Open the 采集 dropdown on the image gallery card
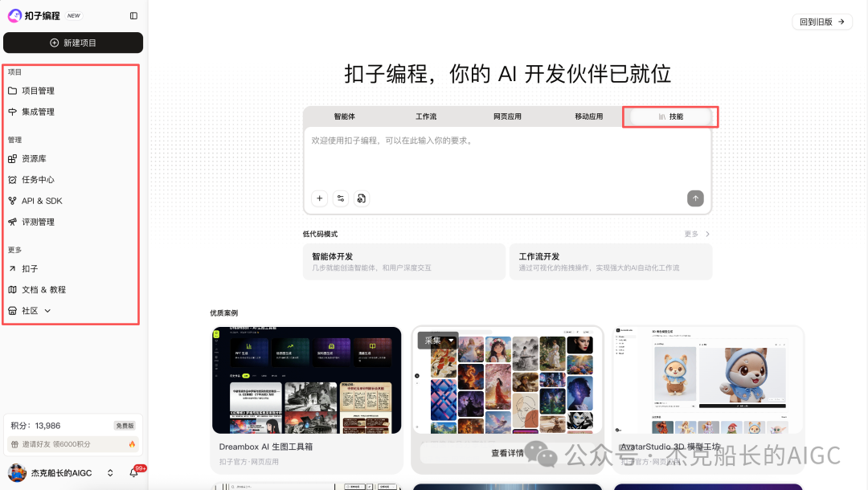This screenshot has height=490, width=868. (439, 340)
